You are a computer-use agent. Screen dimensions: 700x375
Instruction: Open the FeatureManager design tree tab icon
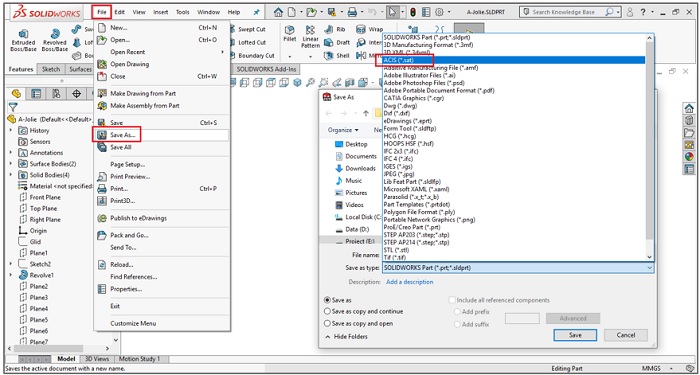[x=17, y=93]
